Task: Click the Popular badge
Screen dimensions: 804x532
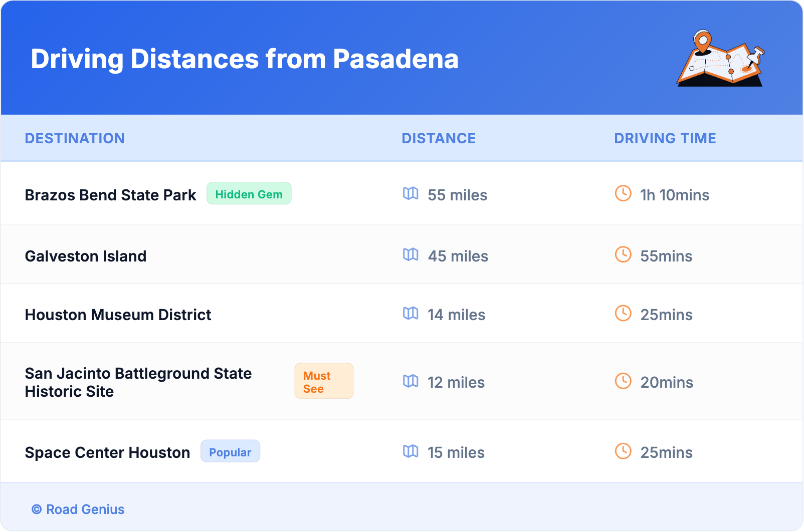Action: click(230, 451)
